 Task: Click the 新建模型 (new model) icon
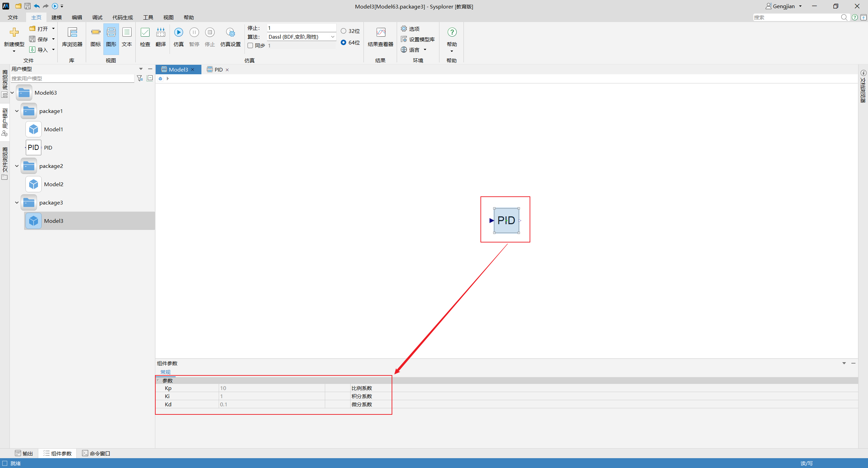pyautogui.click(x=14, y=32)
